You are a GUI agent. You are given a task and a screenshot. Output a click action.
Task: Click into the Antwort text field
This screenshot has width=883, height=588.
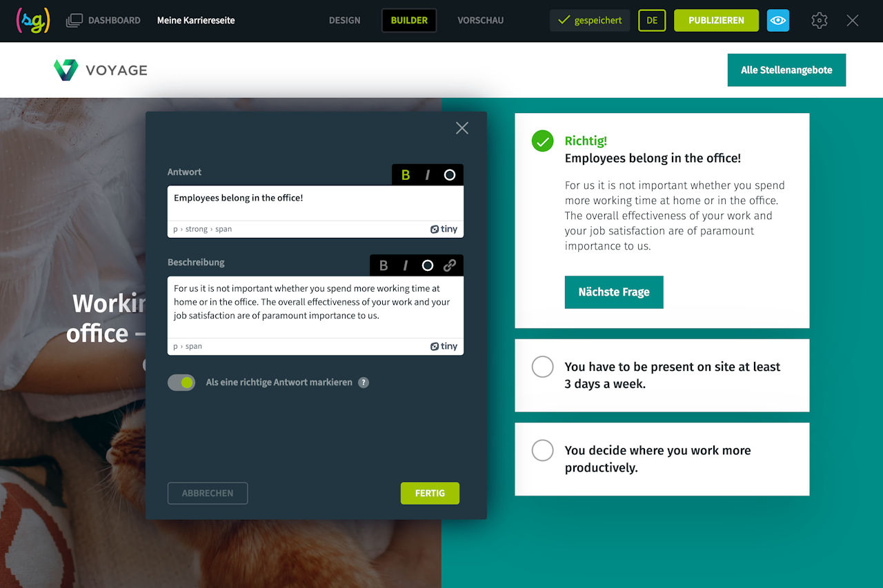tap(315, 203)
